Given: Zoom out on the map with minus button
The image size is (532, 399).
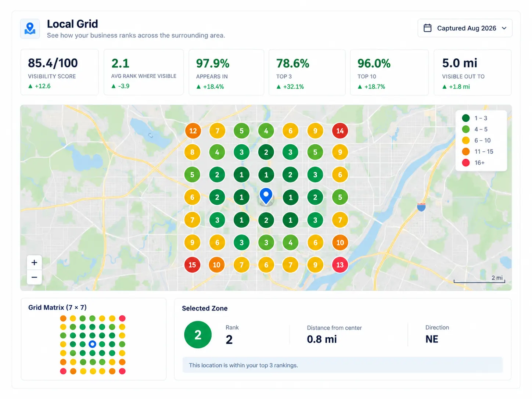Looking at the screenshot, I should coord(34,277).
